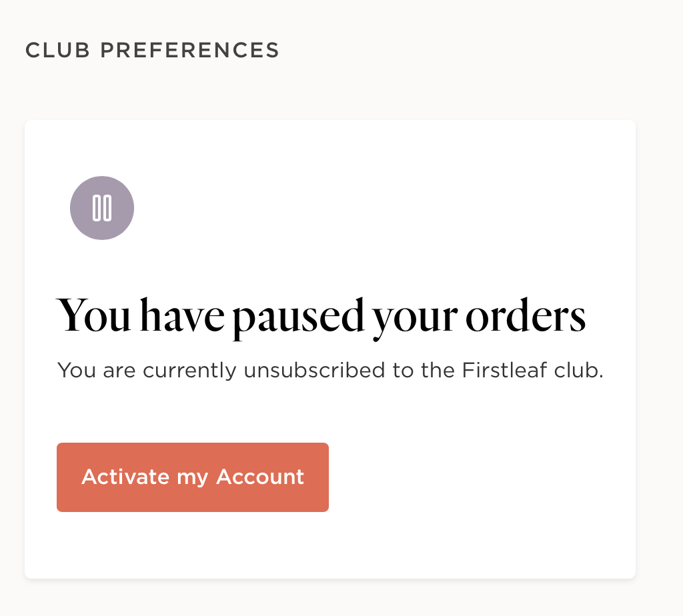
Task: Click the Activate my Account button
Action: tap(193, 477)
